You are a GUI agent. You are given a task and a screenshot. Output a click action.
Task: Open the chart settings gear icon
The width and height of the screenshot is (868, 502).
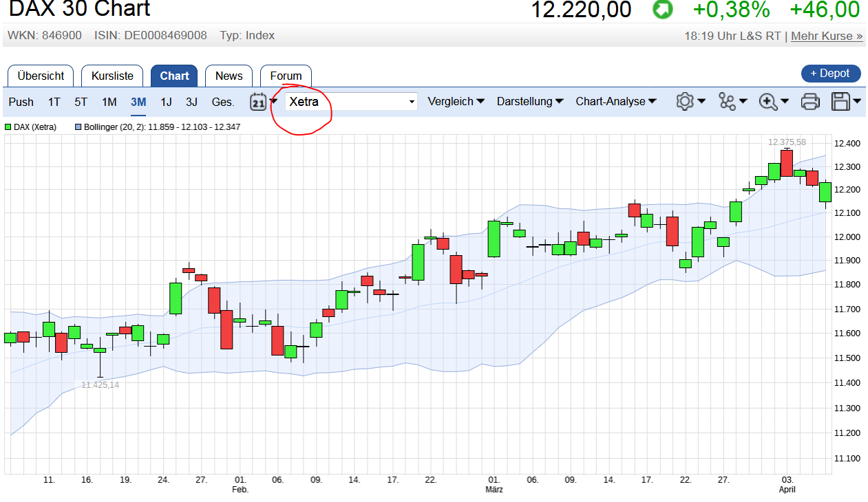click(684, 101)
